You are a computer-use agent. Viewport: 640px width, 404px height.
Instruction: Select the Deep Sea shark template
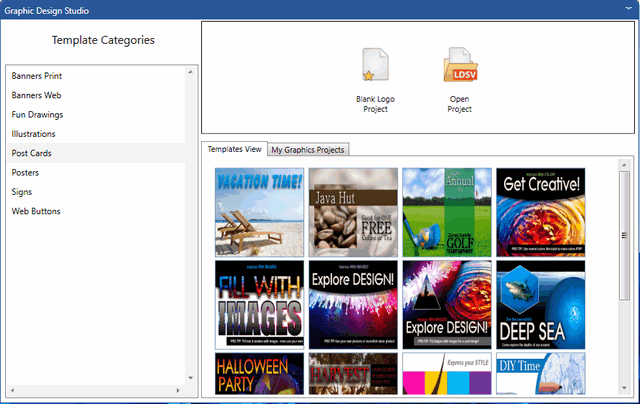pyautogui.click(x=540, y=304)
